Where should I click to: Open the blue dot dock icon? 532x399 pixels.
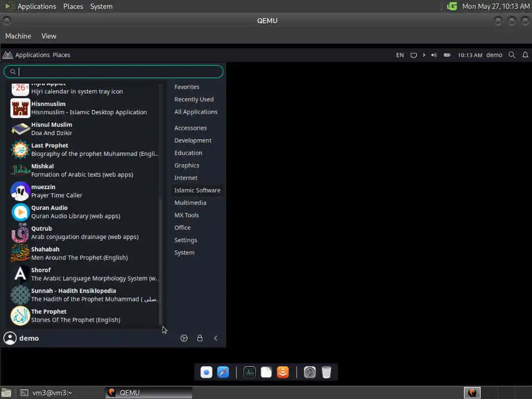[x=206, y=372]
